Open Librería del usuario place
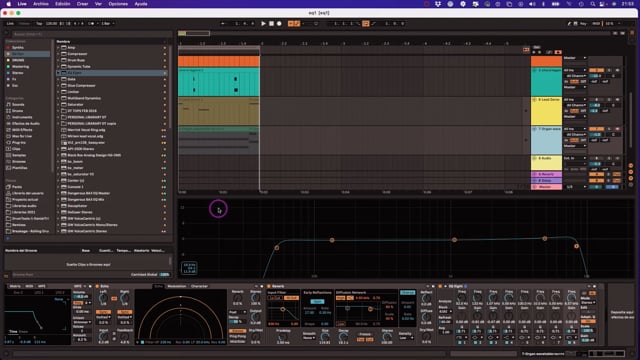 tap(28, 193)
